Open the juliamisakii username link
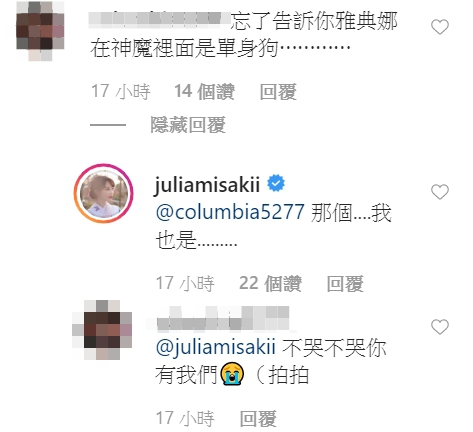Image resolution: width=473 pixels, height=432 pixels. (x=207, y=184)
